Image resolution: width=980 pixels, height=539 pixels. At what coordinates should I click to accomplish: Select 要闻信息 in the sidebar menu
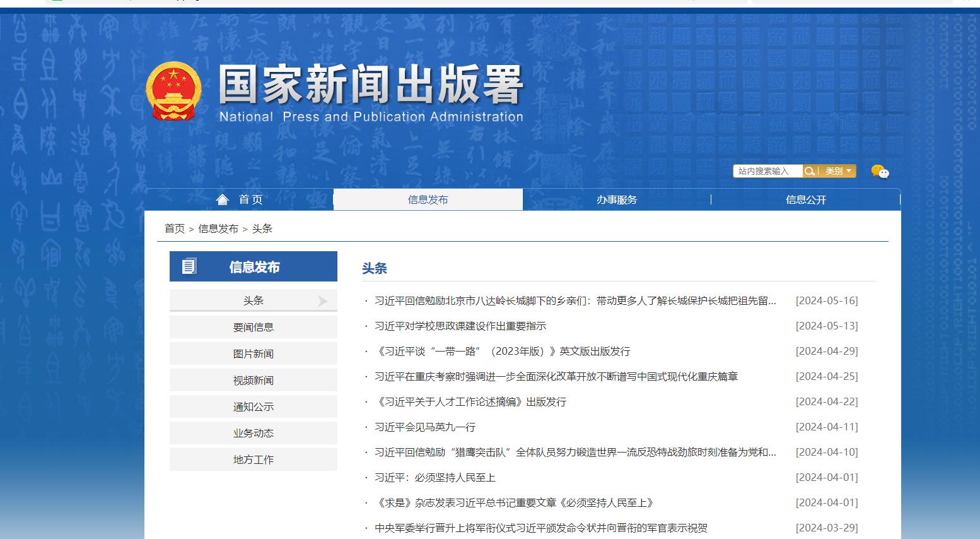(254, 327)
